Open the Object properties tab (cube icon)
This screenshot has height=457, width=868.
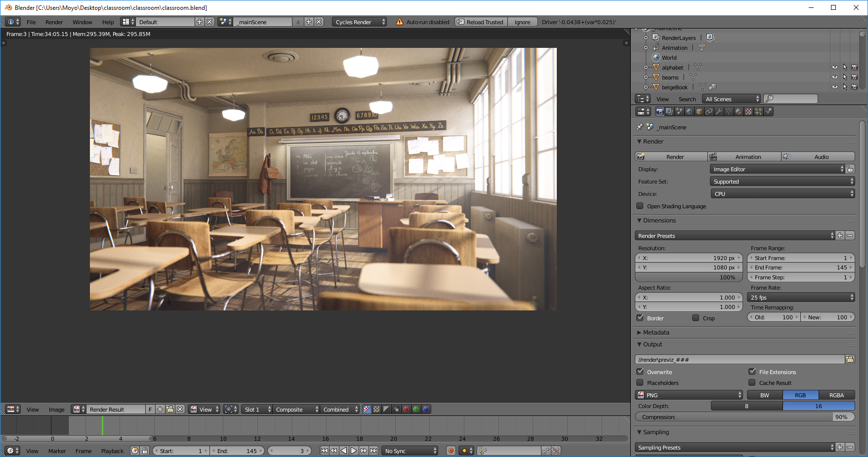click(x=699, y=112)
